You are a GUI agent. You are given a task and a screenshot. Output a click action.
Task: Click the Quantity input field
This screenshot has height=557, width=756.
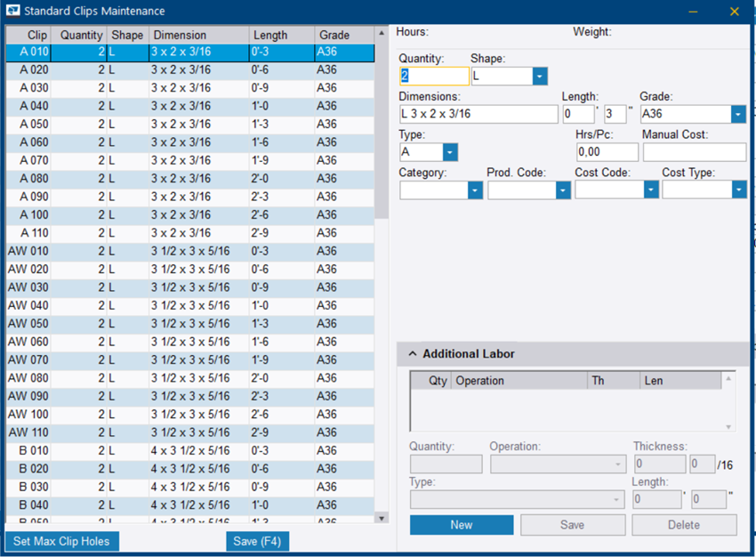click(434, 77)
